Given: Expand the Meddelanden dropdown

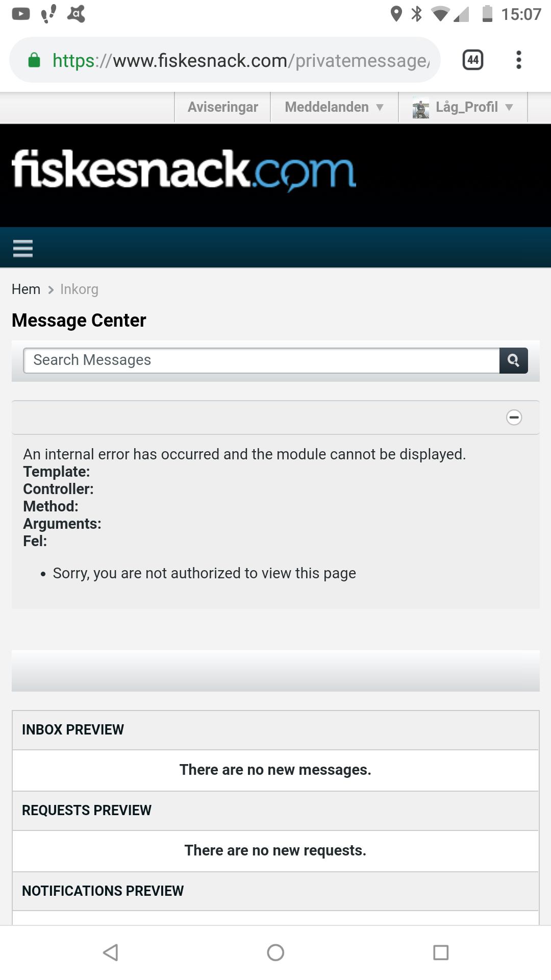Looking at the screenshot, I should (x=334, y=107).
